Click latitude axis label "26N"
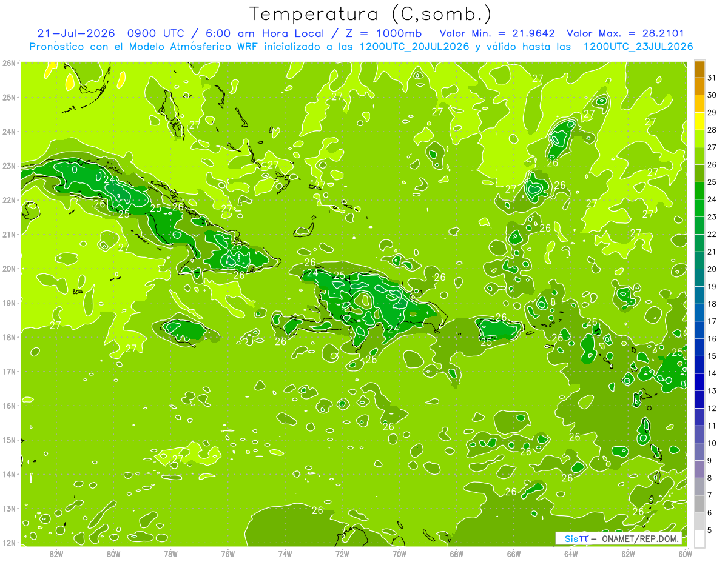 tap(9, 63)
